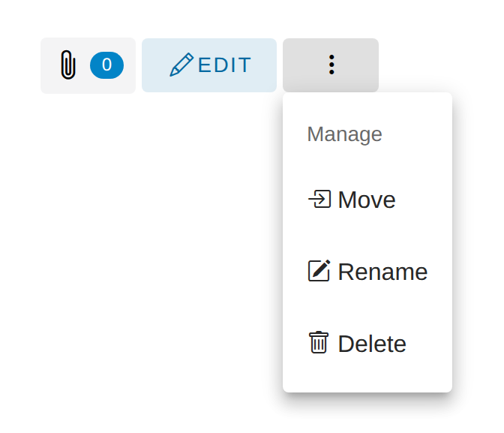
Task: Click the Manage section header
Action: pos(344,134)
